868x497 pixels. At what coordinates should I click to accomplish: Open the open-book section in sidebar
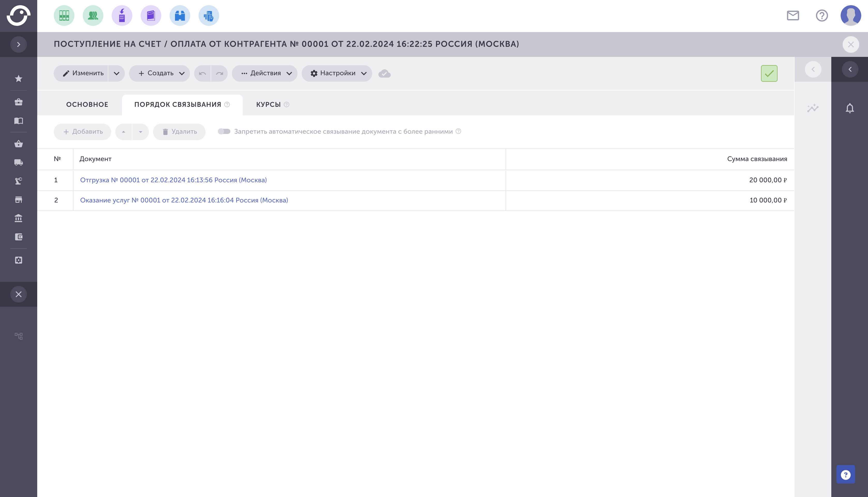tap(18, 121)
